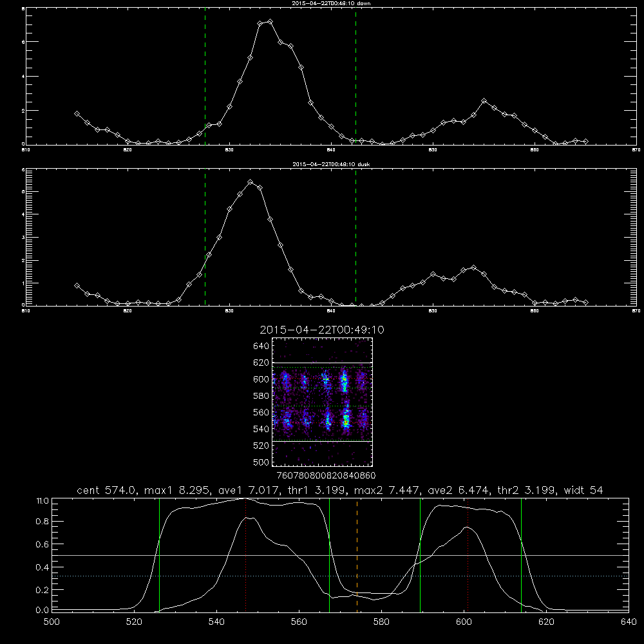Click the highest diamond marker on the dusk curve

click(x=250, y=182)
